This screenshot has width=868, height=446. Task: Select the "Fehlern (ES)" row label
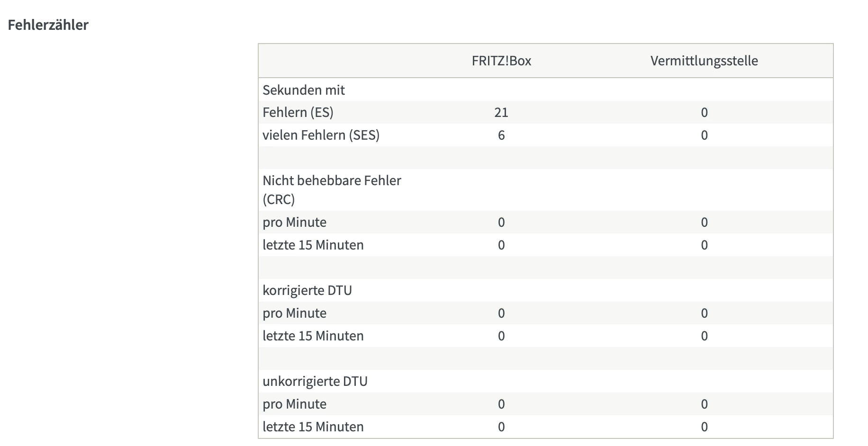(298, 113)
